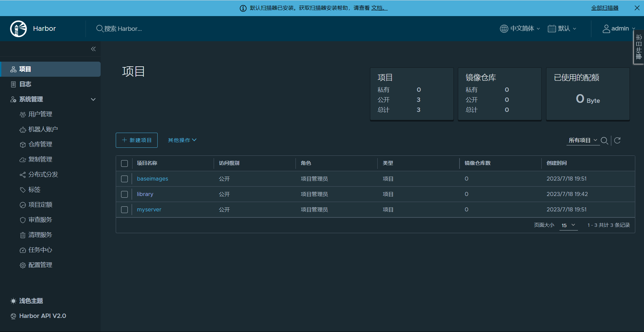Screen dimensions: 644x332
Task: Close the scanner notification banner
Action: [x=637, y=8]
